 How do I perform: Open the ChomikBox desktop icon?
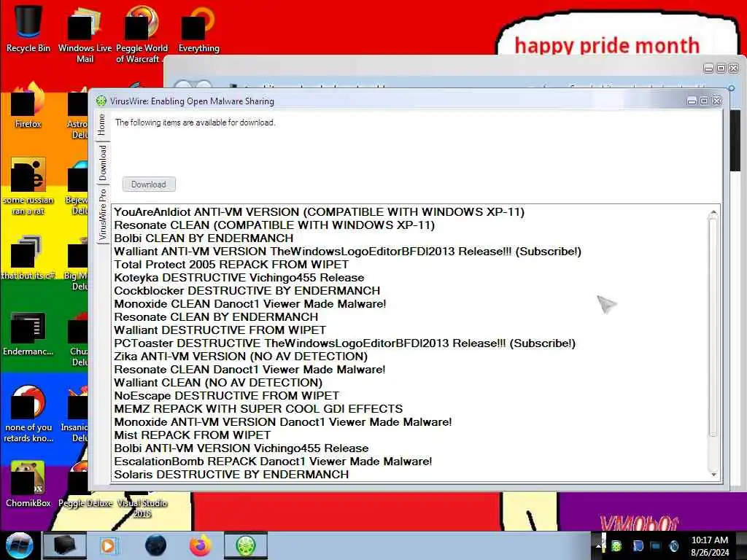[28, 484]
